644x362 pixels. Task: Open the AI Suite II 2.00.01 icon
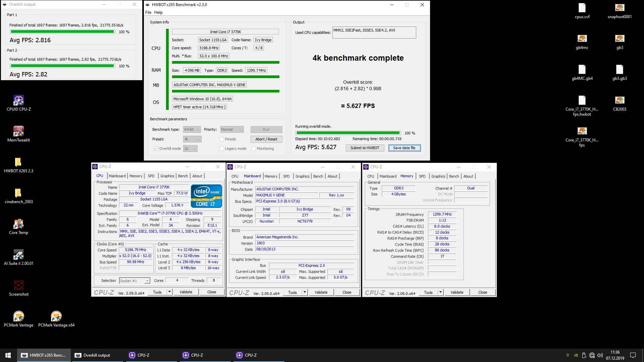pyautogui.click(x=18, y=257)
